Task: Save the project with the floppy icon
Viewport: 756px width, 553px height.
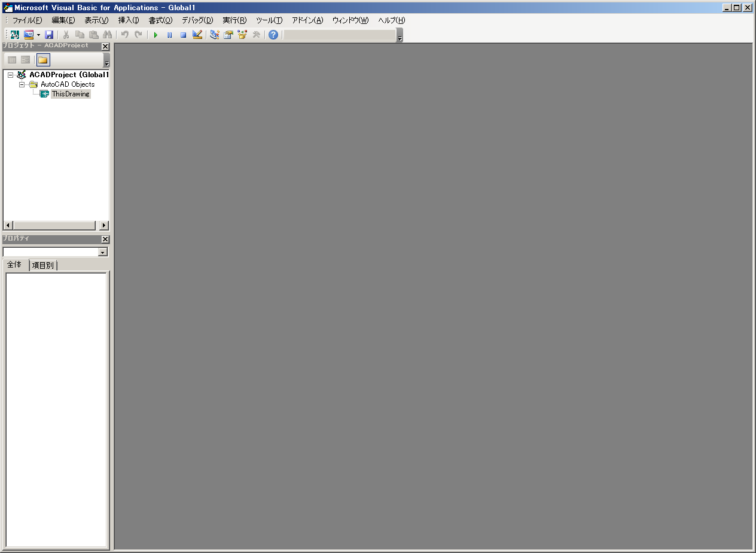Action: pos(49,35)
